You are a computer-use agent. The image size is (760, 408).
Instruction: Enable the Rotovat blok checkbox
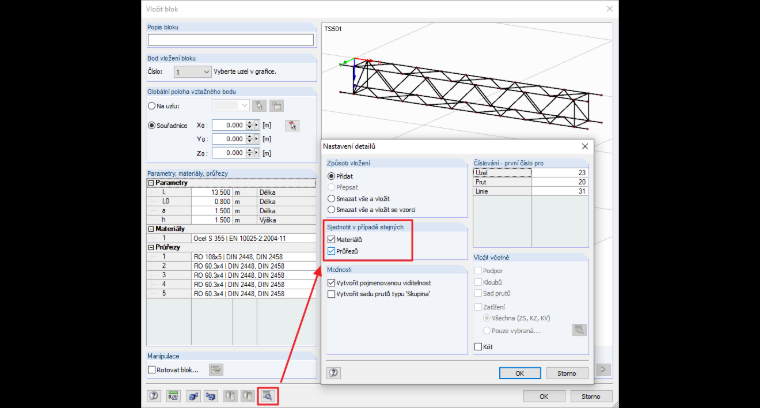(x=152, y=370)
